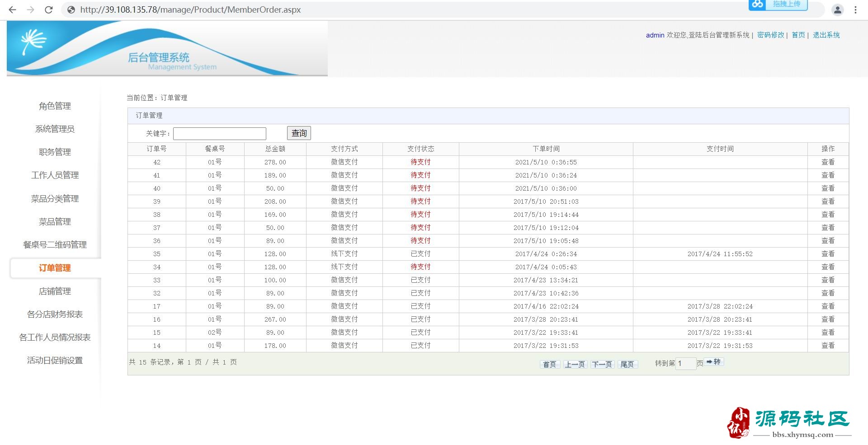View order 40 via 查看

(x=828, y=188)
